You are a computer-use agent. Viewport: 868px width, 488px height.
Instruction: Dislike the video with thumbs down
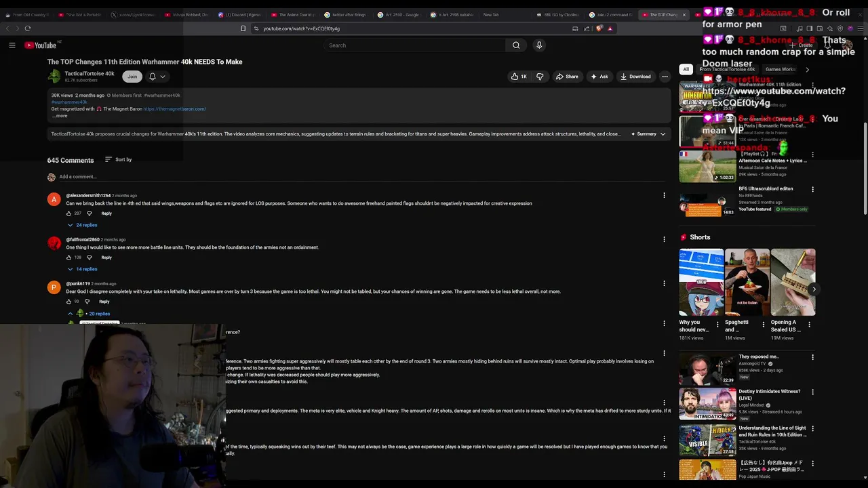pos(540,77)
